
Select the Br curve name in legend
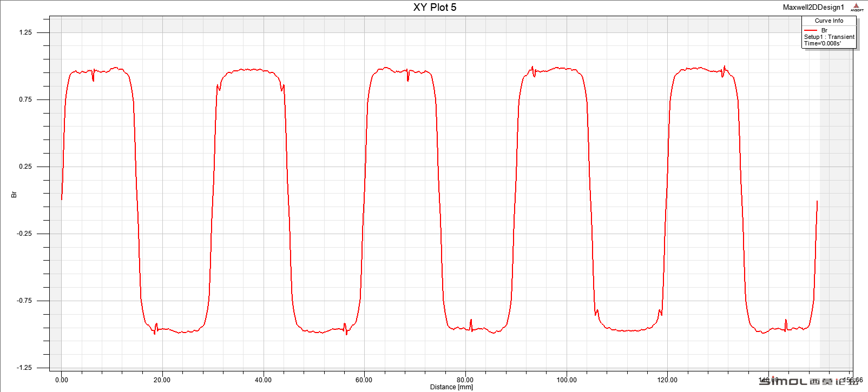click(824, 30)
